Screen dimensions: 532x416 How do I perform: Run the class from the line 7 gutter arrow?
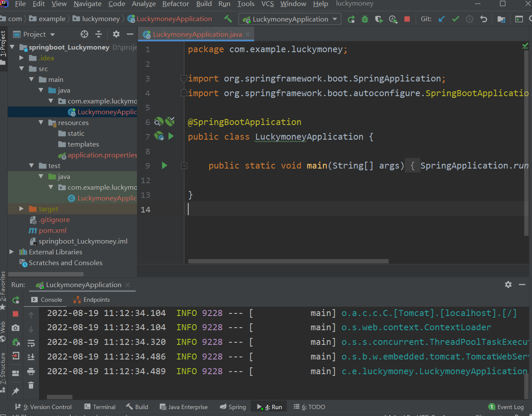[171, 136]
